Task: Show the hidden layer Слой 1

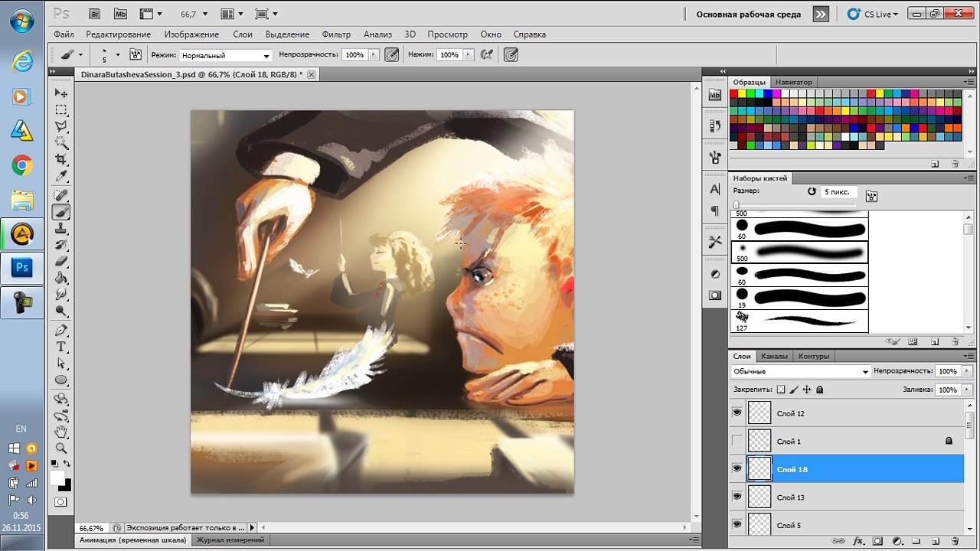Action: pyautogui.click(x=737, y=441)
